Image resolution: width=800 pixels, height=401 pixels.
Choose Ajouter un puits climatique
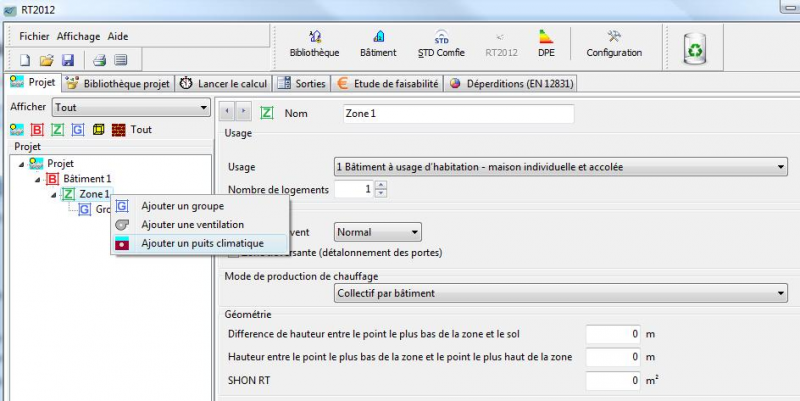[x=202, y=243]
